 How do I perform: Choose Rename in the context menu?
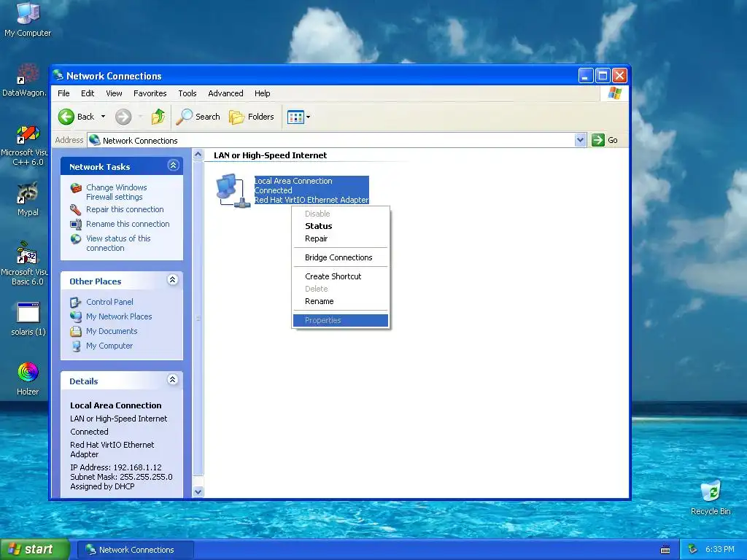click(x=341, y=301)
